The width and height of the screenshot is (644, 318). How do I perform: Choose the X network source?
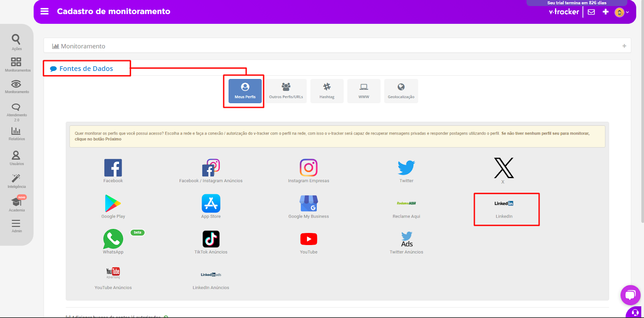(x=504, y=170)
